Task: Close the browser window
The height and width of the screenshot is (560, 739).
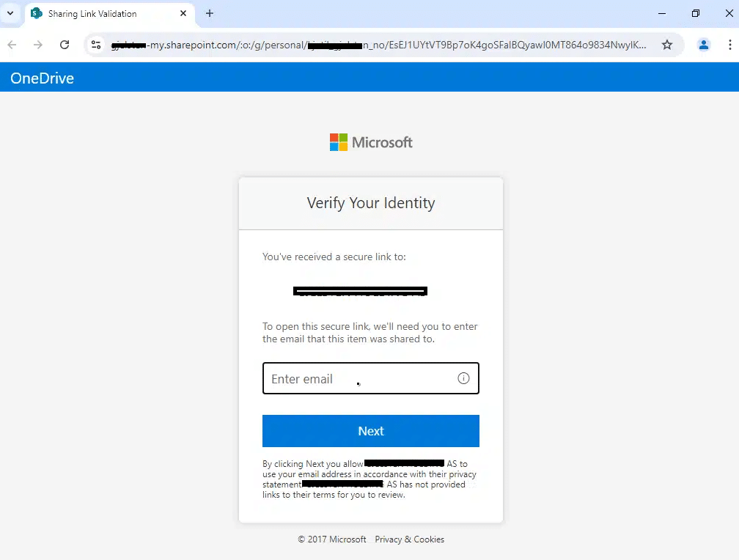Action: click(729, 13)
